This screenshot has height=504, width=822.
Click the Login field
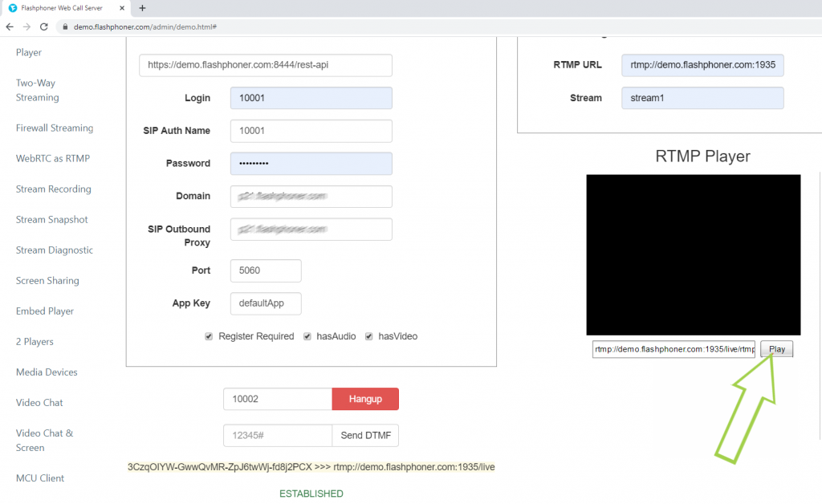pyautogui.click(x=311, y=98)
